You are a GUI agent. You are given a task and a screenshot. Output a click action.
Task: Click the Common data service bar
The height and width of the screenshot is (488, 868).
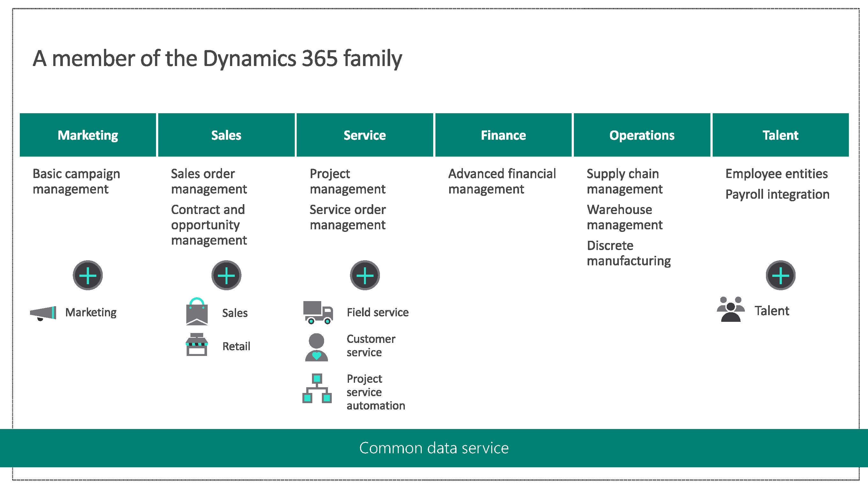click(x=434, y=448)
